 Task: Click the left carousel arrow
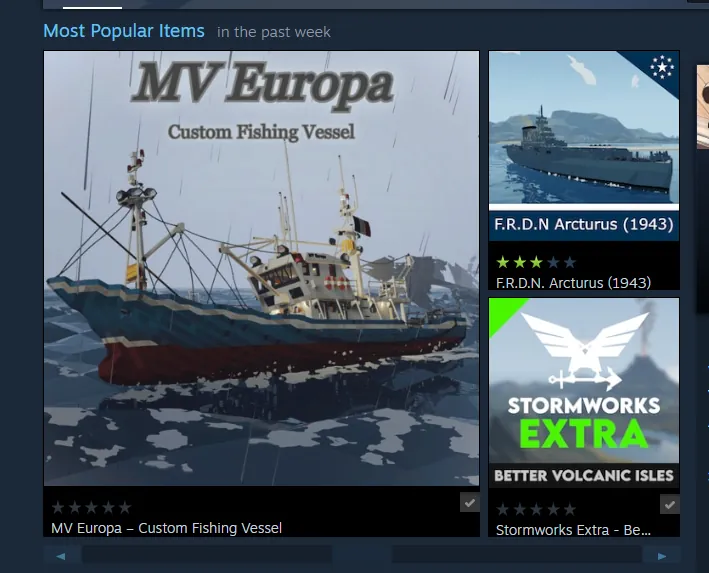pyautogui.click(x=61, y=556)
